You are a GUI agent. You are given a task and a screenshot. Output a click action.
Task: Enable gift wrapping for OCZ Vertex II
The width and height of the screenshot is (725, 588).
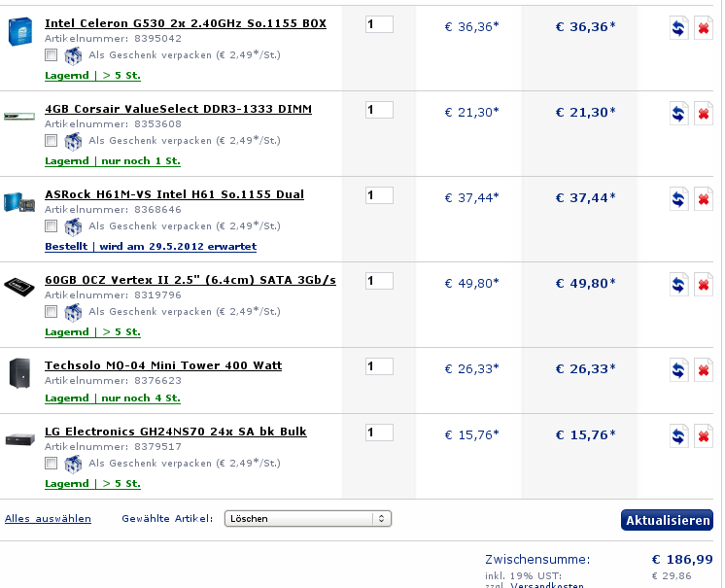[x=51, y=312]
